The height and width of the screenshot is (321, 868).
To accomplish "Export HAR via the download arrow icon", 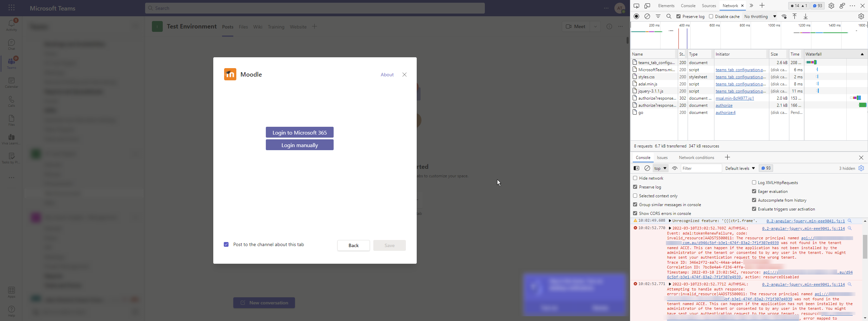I will pyautogui.click(x=806, y=16).
